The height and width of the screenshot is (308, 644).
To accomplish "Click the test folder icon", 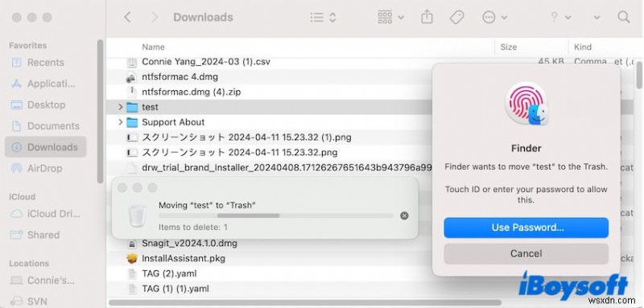I will [x=132, y=107].
